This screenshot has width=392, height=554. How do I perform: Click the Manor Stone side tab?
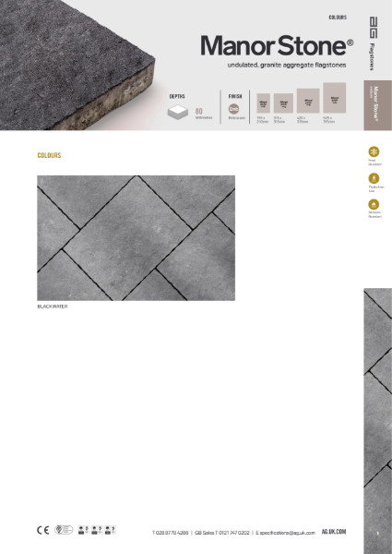click(377, 105)
